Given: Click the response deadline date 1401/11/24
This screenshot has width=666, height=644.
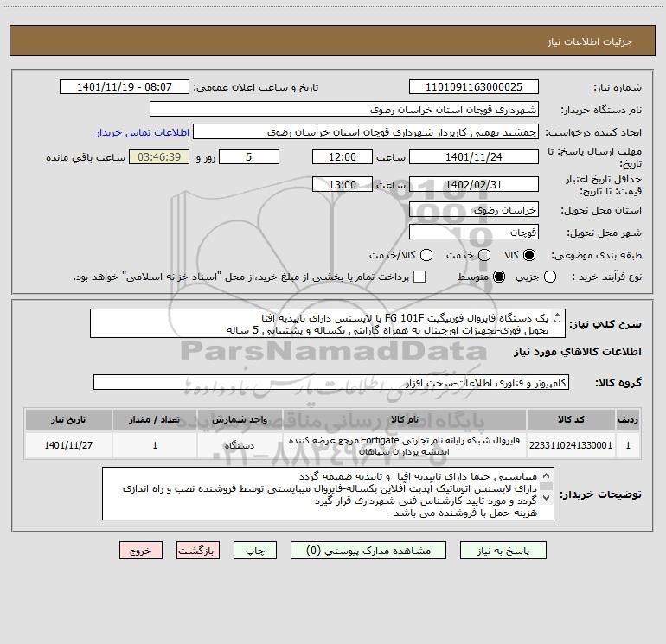Looking at the screenshot, I should (x=474, y=156).
